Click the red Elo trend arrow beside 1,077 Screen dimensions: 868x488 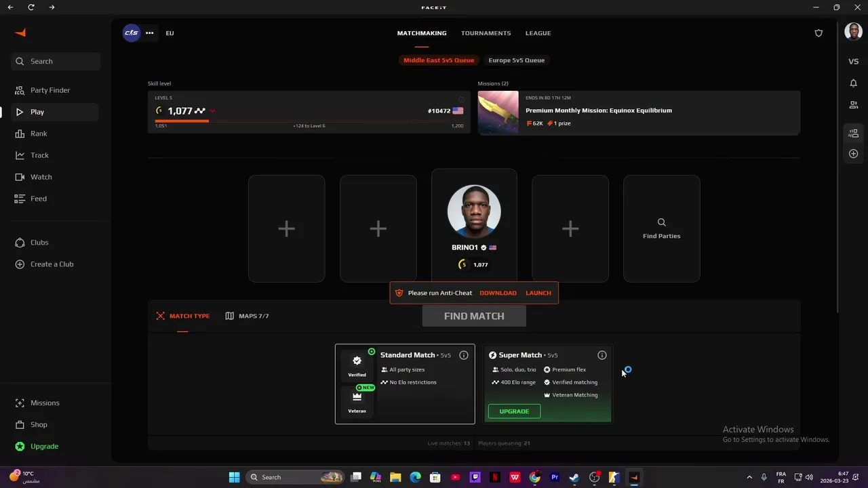tap(212, 111)
